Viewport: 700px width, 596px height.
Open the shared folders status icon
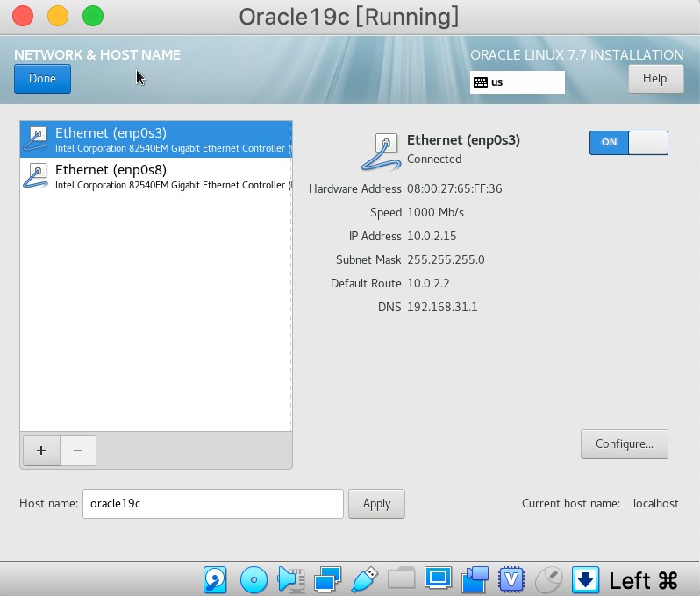(402, 578)
